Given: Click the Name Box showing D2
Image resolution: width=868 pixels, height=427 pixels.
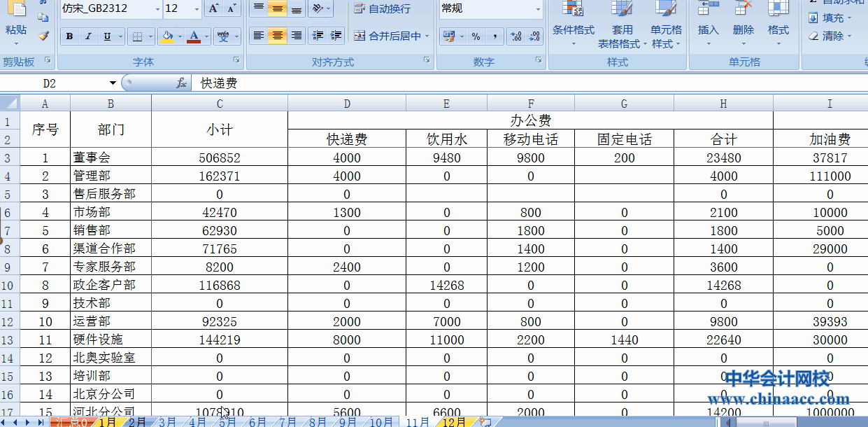Looking at the screenshot, I should pyautogui.click(x=55, y=83).
